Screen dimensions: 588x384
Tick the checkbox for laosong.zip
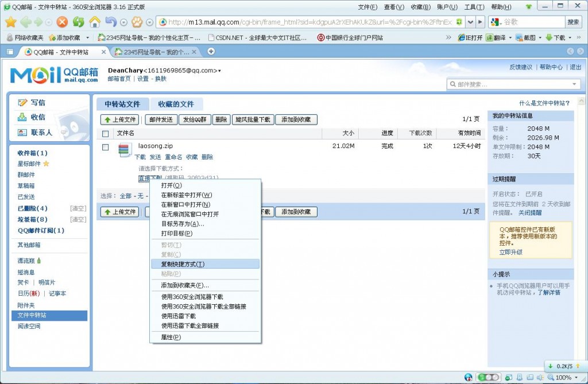pyautogui.click(x=106, y=147)
